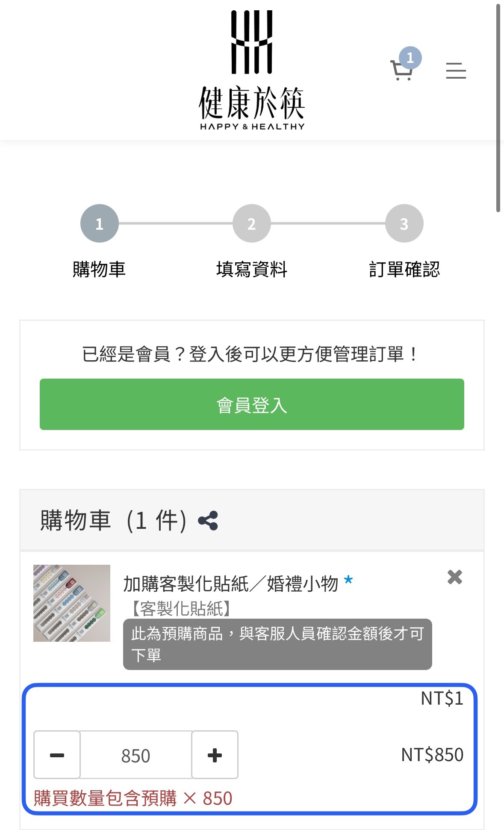Open product link 加購客製化貼紙／婚禮小物
Image resolution: width=504 pixels, height=830 pixels.
click(x=230, y=584)
